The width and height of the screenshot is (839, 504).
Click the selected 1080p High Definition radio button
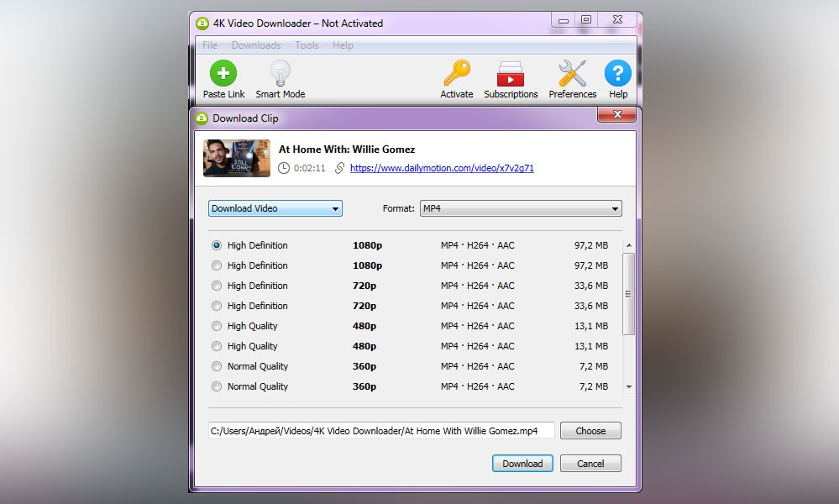tap(216, 245)
